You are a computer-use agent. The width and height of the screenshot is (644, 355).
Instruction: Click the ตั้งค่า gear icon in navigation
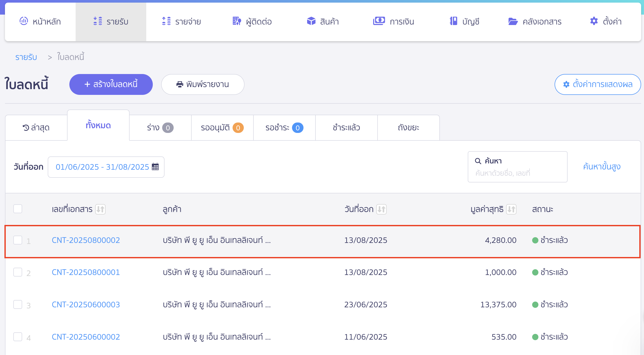pos(594,21)
